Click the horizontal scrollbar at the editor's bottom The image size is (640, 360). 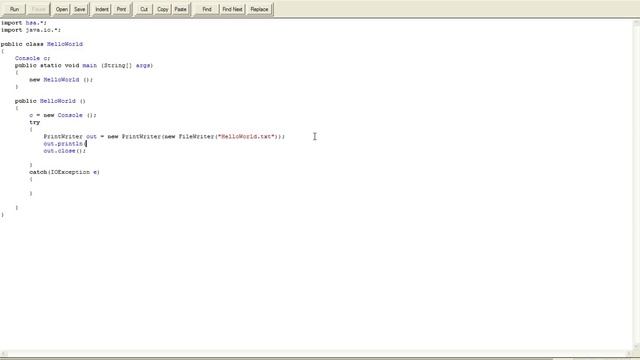point(316,353)
